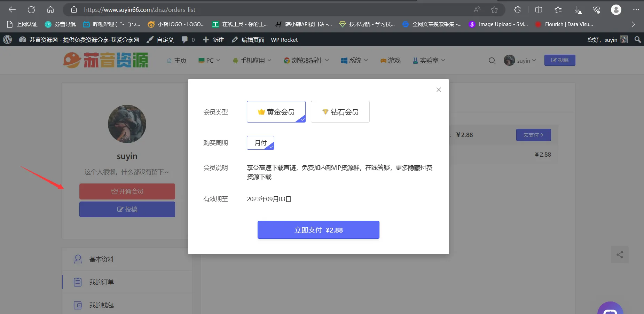Select the 黄金会员 membership type
The height and width of the screenshot is (314, 644).
276,112
